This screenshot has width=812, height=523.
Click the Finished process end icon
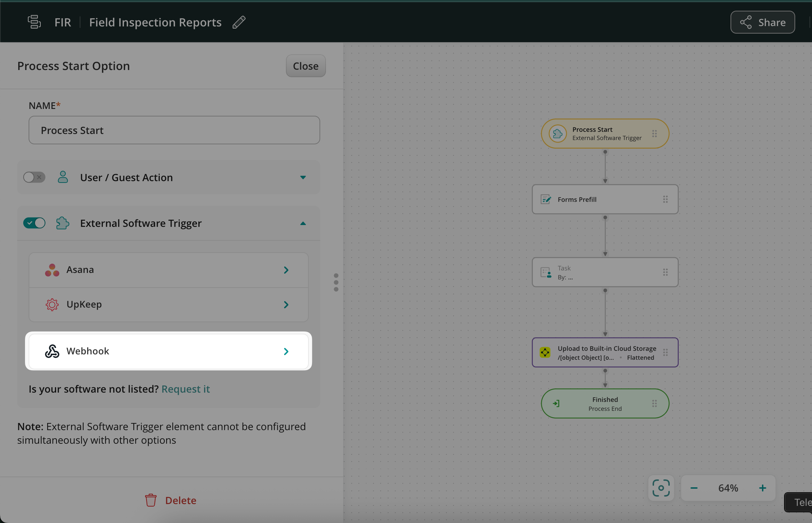pyautogui.click(x=556, y=404)
